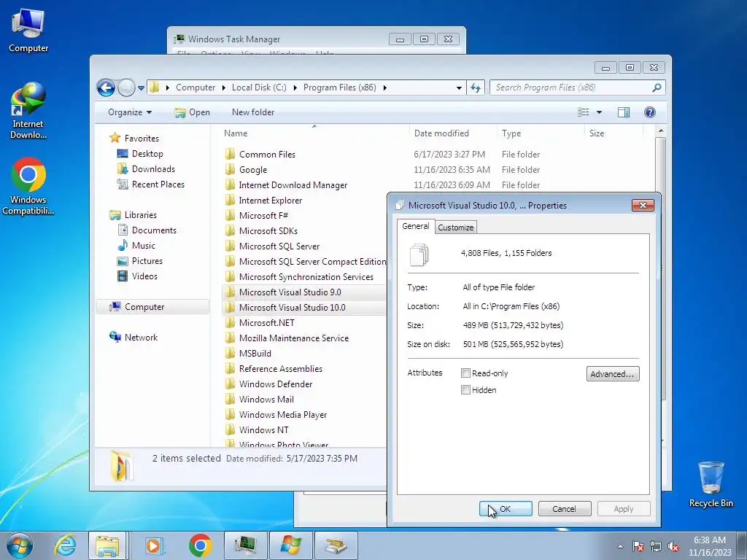This screenshot has width=747, height=560.
Task: Switch to Task Manager taskbar button
Action: click(x=245, y=545)
